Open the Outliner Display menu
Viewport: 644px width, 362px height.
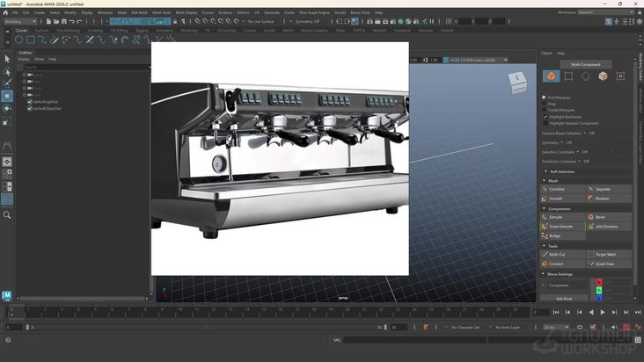[24, 59]
